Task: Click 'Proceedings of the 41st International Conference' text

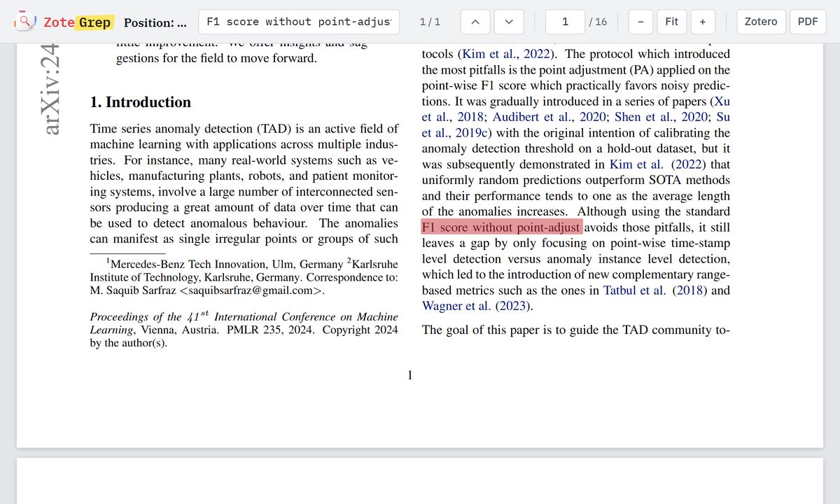Action: click(x=244, y=316)
